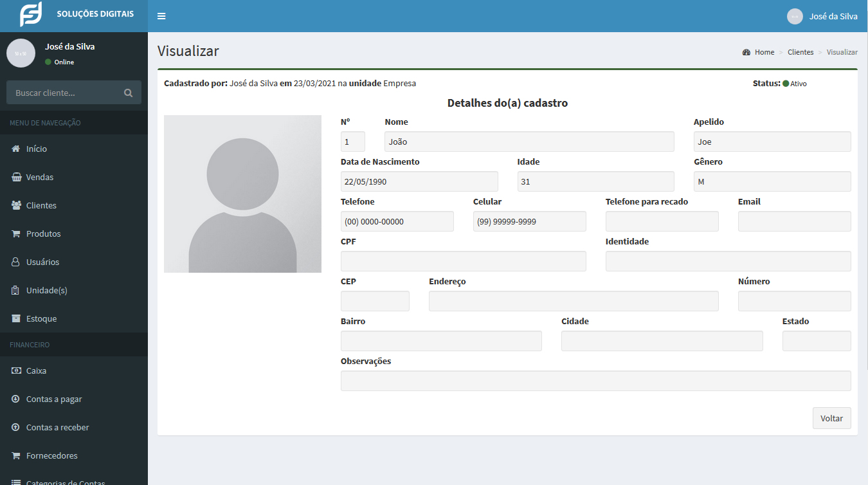The image size is (868, 485).
Task: Click the Soluções Digitais logo icon
Action: [30, 15]
